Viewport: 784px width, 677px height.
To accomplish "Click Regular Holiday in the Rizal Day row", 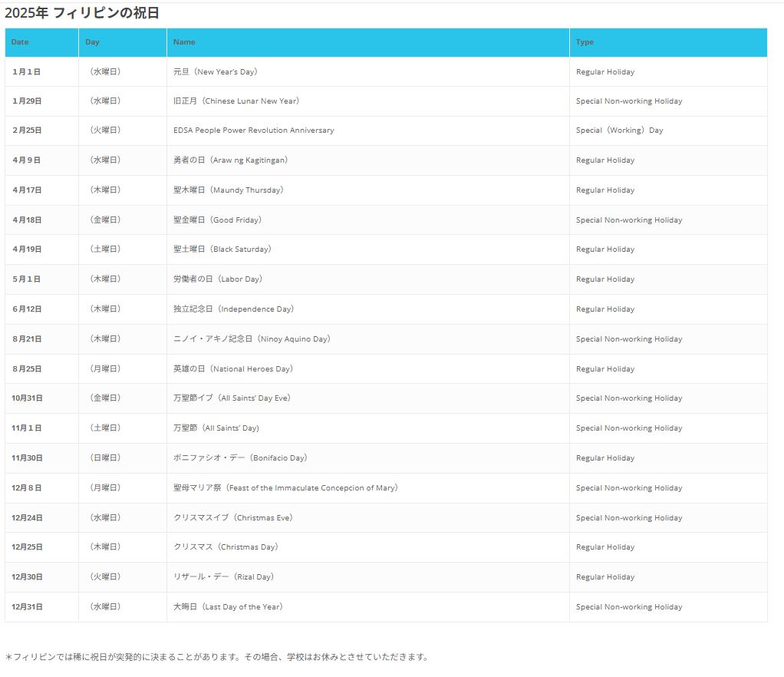I will 605,577.
